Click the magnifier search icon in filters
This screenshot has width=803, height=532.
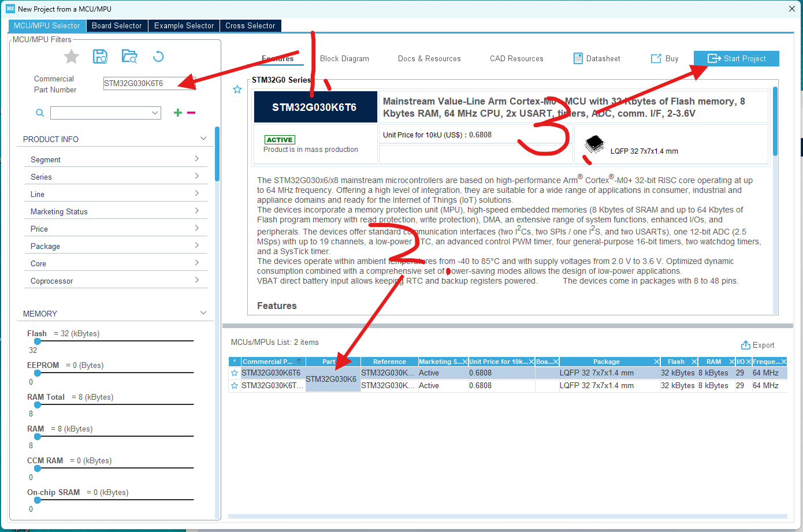(x=40, y=113)
